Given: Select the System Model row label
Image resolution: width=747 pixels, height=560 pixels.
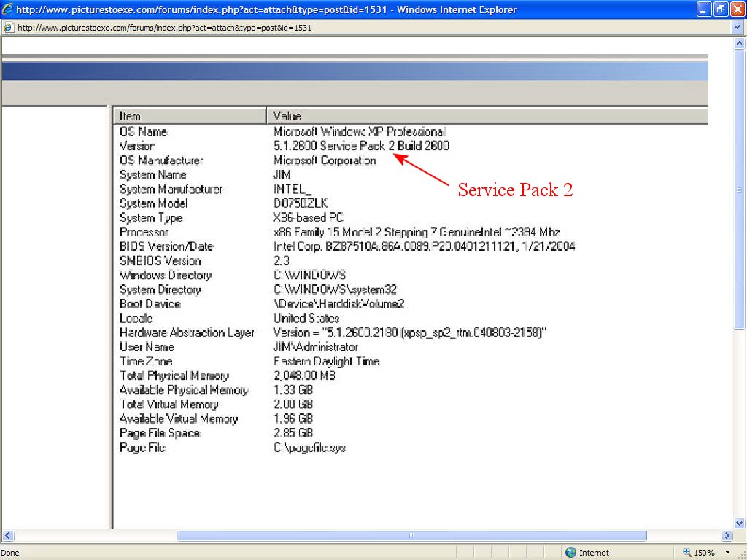Looking at the screenshot, I should tap(153, 203).
